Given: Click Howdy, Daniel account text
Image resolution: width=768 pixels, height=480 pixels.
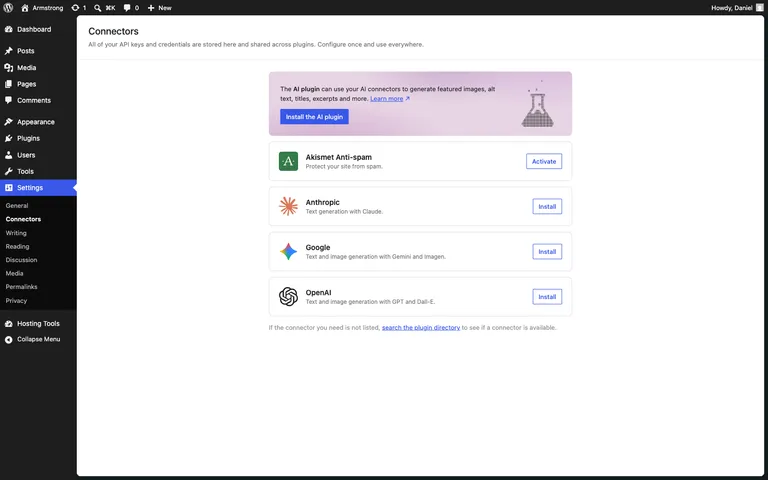Looking at the screenshot, I should point(732,8).
